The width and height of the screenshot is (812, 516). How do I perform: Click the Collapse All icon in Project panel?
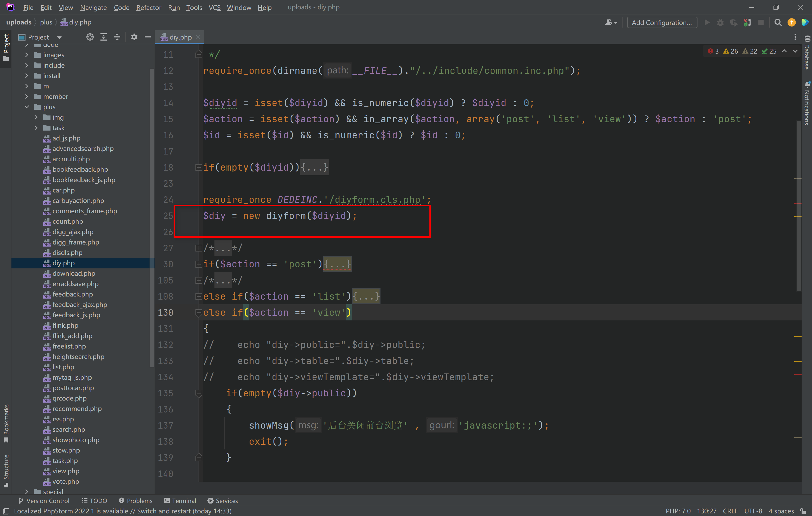point(117,37)
